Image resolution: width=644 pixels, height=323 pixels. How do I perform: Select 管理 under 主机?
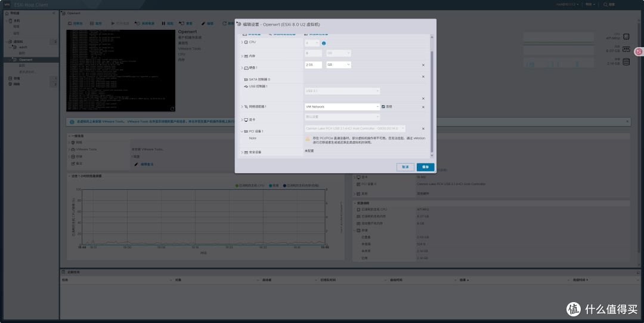click(17, 27)
